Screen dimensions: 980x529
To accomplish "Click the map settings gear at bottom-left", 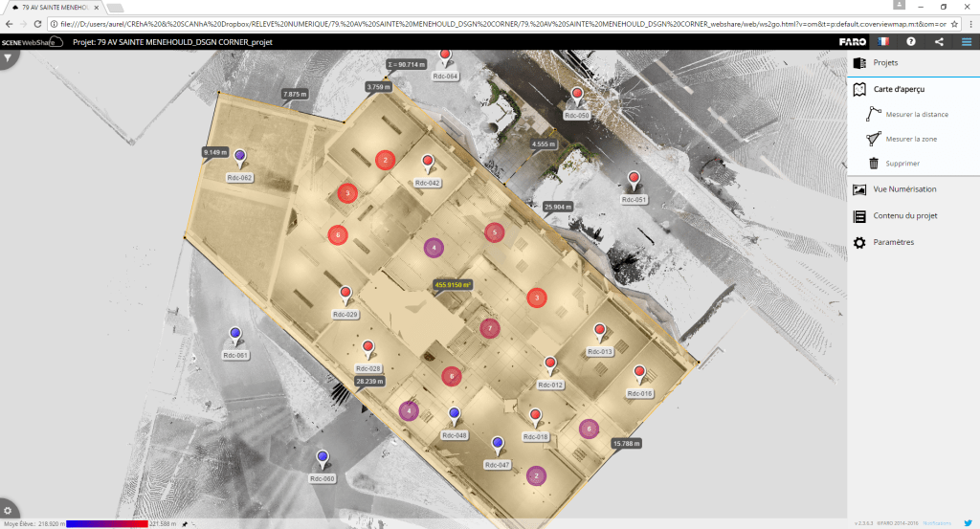I will pyautogui.click(x=8, y=512).
